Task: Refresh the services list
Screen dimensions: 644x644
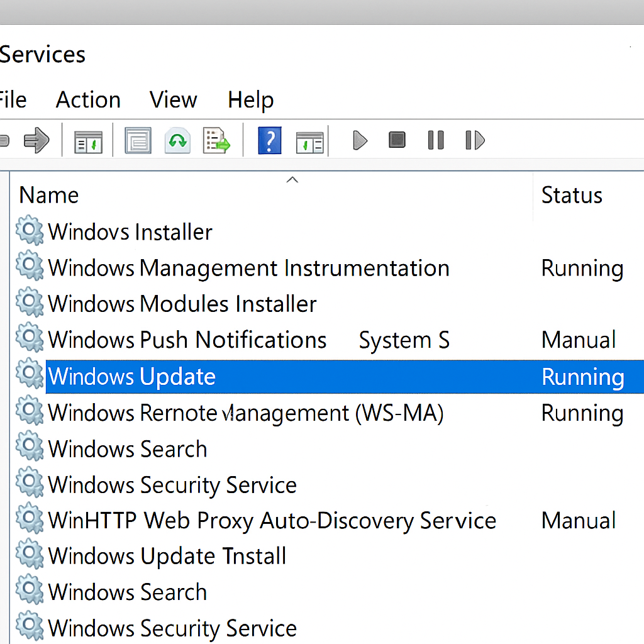Action: [x=177, y=140]
